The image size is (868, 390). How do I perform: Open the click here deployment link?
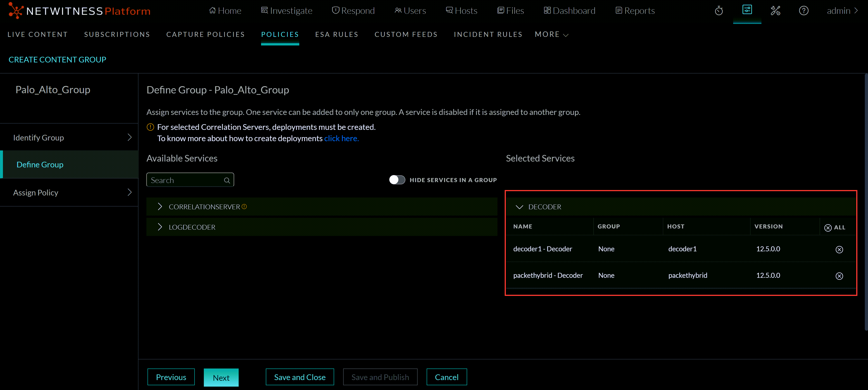click(x=341, y=138)
